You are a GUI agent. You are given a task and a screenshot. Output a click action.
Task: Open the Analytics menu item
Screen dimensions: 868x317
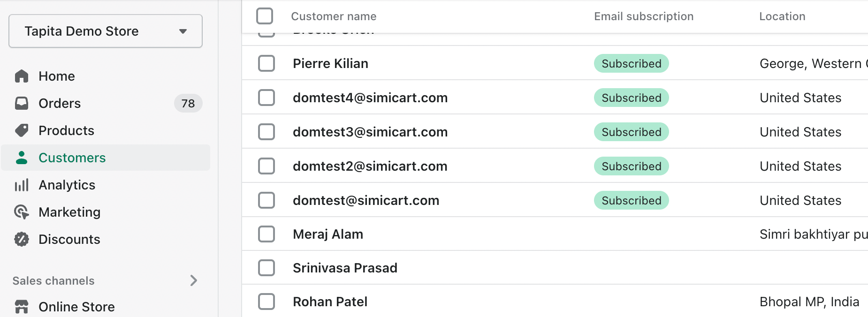click(67, 185)
